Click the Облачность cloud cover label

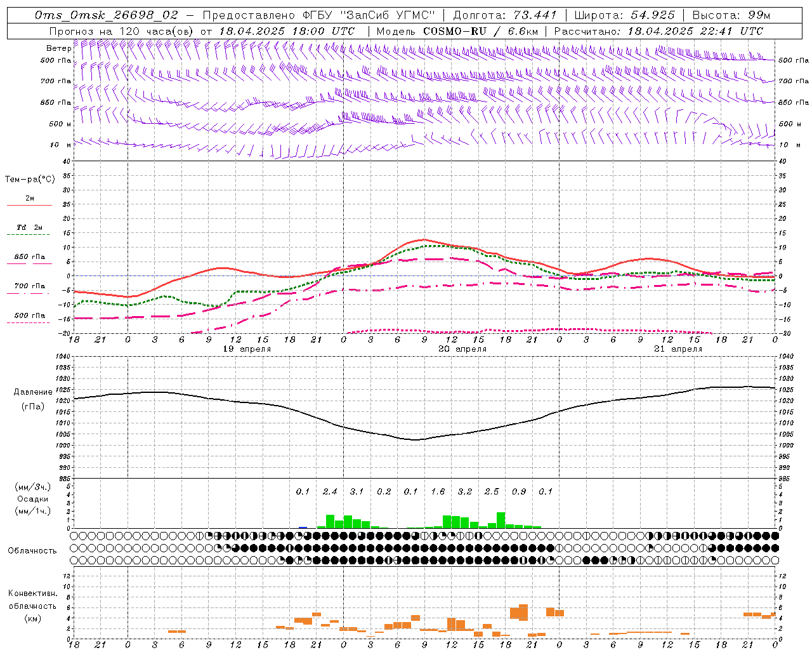32,551
